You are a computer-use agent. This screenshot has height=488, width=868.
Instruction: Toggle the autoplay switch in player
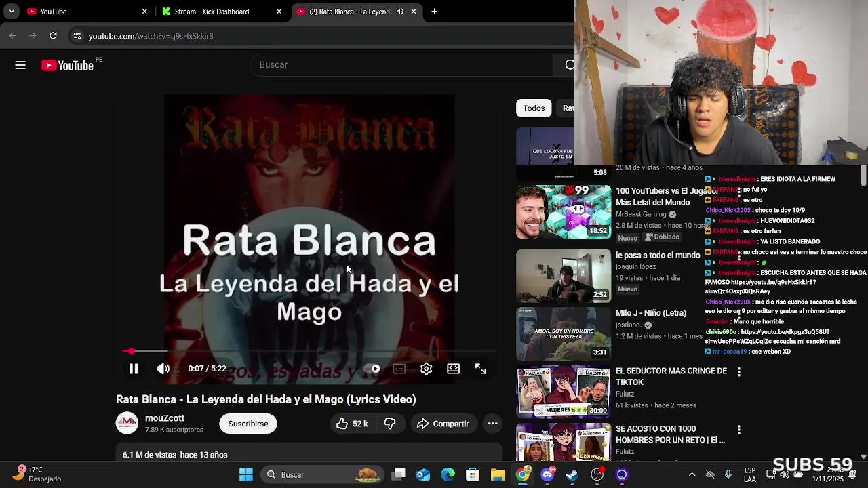pos(372,369)
